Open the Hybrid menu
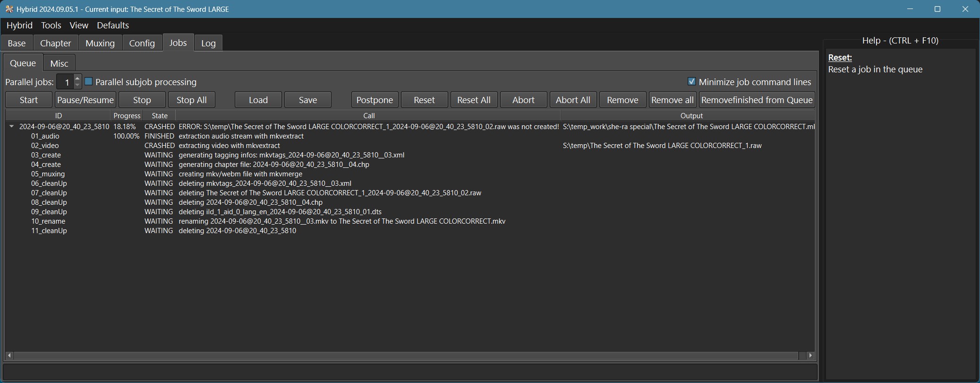The width and height of the screenshot is (980, 383). pyautogui.click(x=19, y=25)
